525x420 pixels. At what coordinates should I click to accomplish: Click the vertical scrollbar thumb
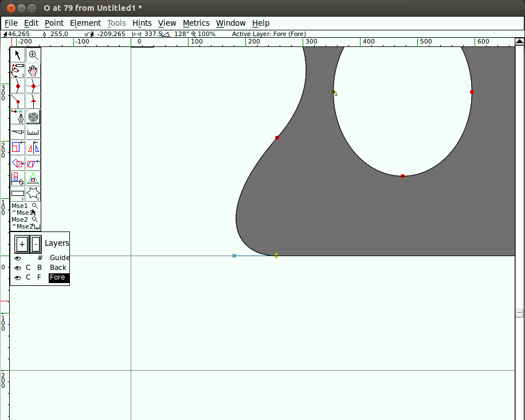519,313
